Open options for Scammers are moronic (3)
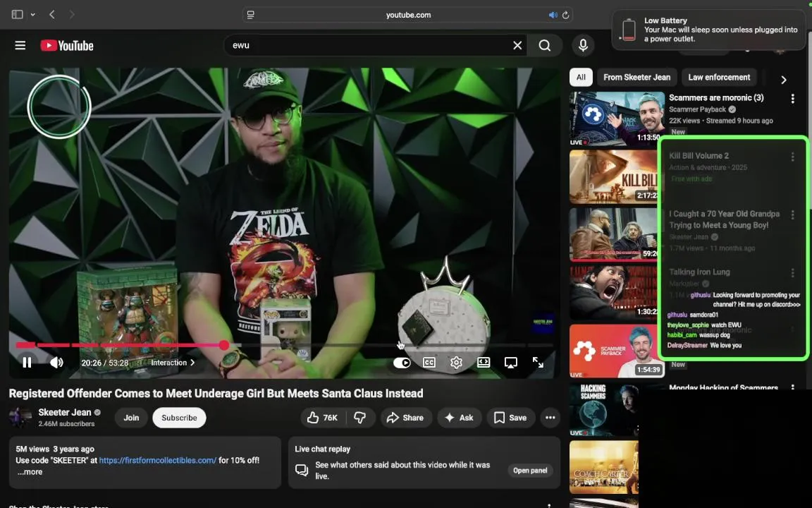 coord(792,99)
